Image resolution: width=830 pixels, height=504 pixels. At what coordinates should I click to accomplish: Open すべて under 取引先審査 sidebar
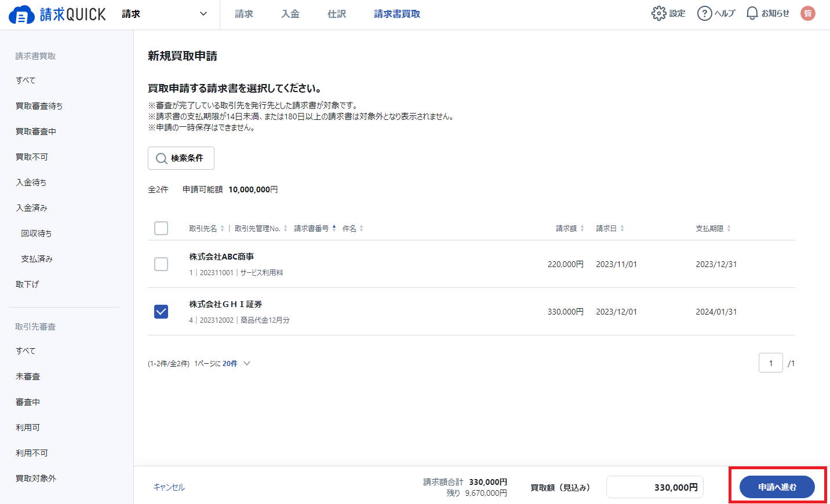click(26, 351)
